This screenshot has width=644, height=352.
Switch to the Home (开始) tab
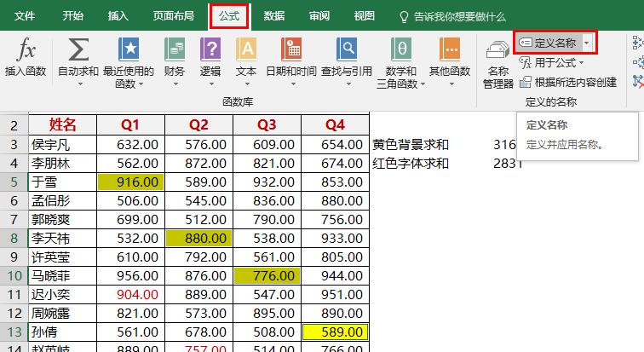73,16
